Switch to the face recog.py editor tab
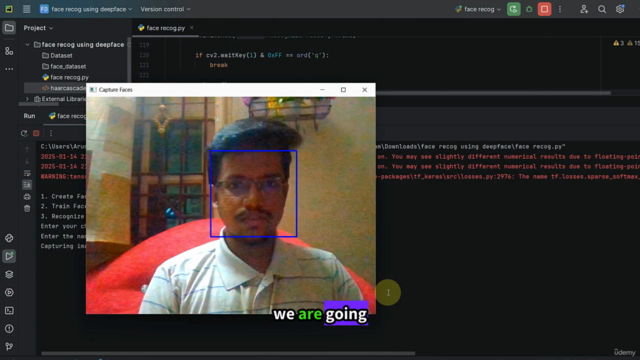This screenshot has height=360, width=640. coord(166,28)
